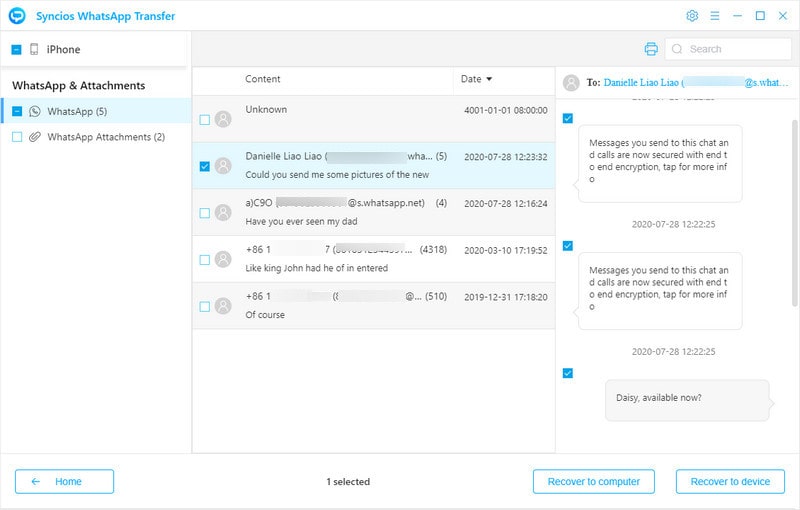Click date 2020-07-28 12:16:24

coord(506,203)
